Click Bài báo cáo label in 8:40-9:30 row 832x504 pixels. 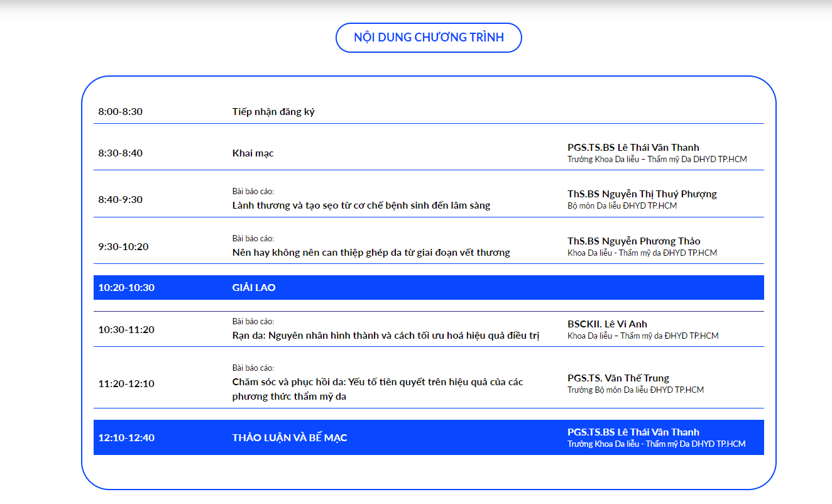coord(253,192)
